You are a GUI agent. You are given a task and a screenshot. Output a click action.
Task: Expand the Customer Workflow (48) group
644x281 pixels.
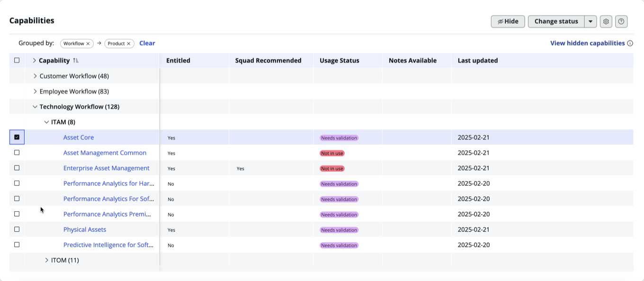[35, 76]
